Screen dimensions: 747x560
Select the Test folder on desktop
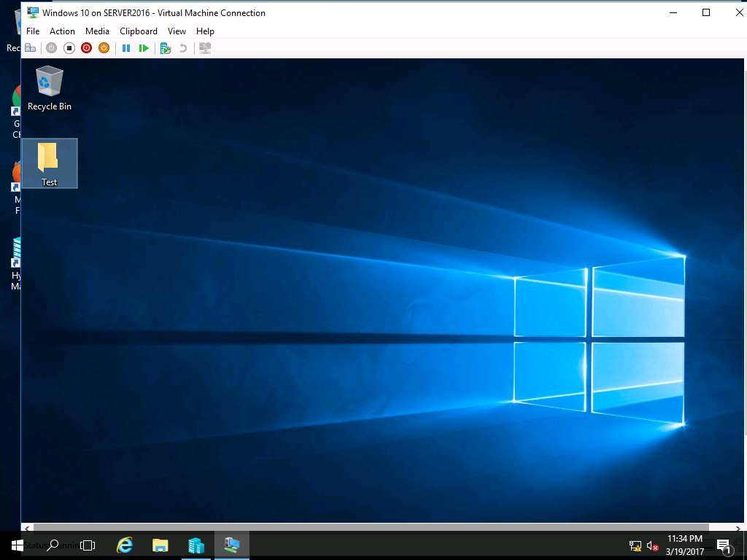point(50,163)
